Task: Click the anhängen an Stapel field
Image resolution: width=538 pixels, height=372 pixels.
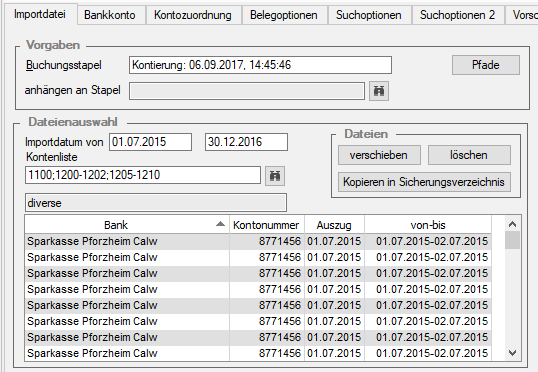Action: 247,91
